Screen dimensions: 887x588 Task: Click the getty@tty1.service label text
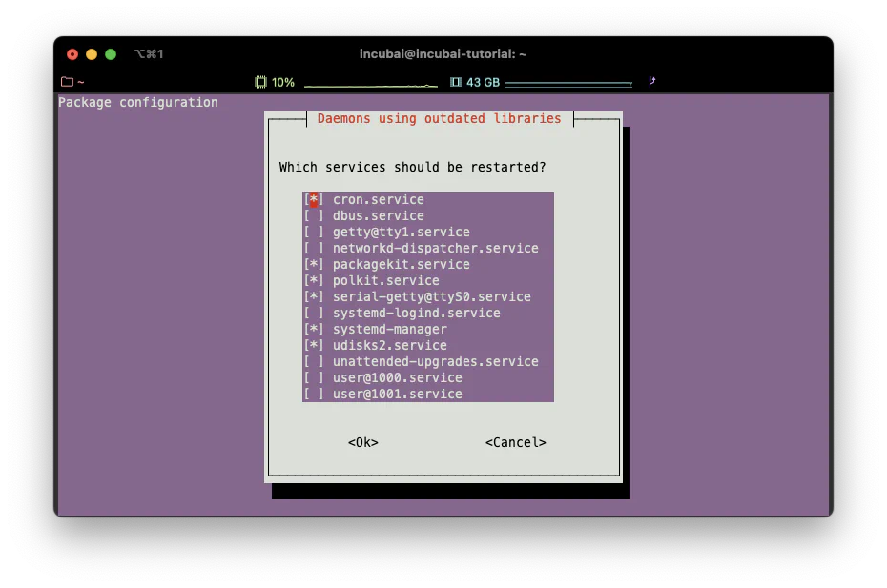402,232
